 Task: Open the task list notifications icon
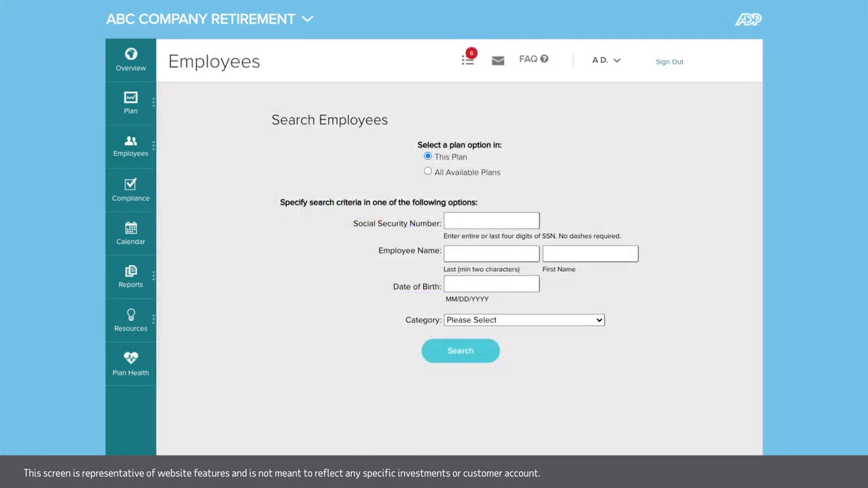pyautogui.click(x=468, y=60)
